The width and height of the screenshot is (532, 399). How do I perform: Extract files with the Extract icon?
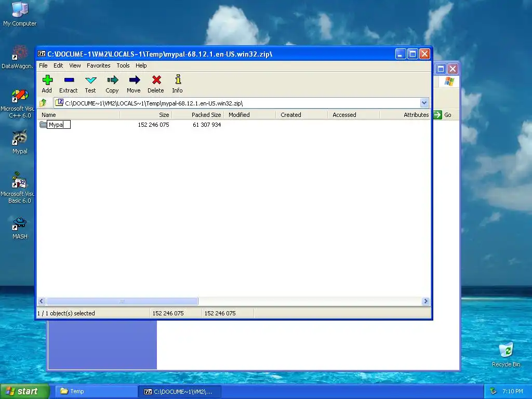click(69, 84)
